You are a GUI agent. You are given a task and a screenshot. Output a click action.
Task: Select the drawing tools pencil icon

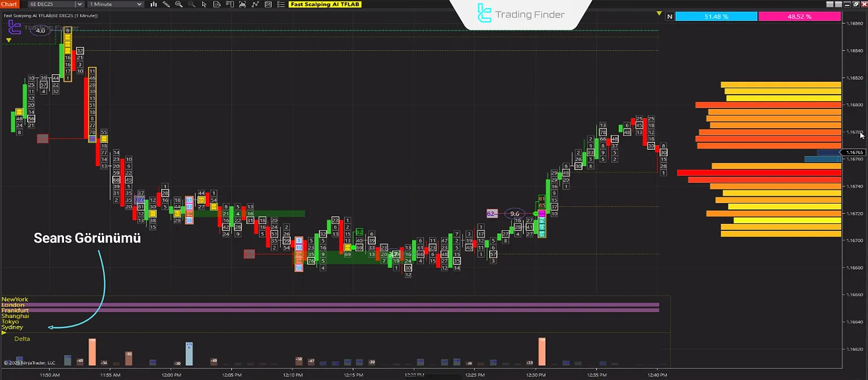point(166,4)
